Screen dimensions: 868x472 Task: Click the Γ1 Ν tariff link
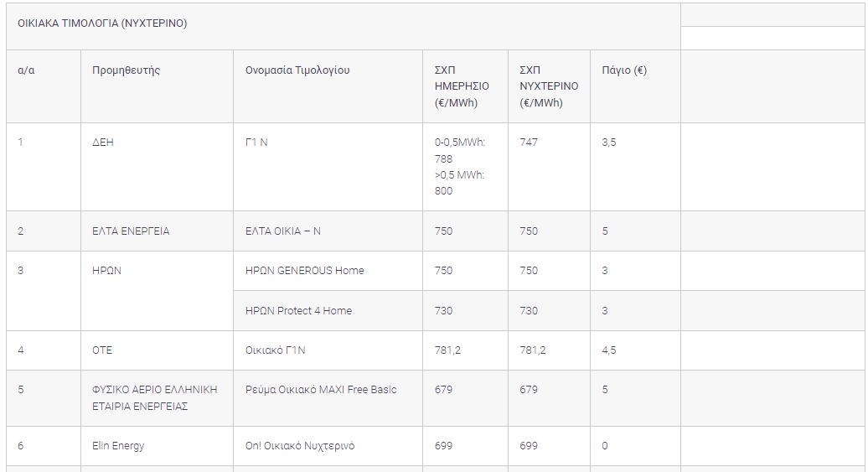point(256,143)
